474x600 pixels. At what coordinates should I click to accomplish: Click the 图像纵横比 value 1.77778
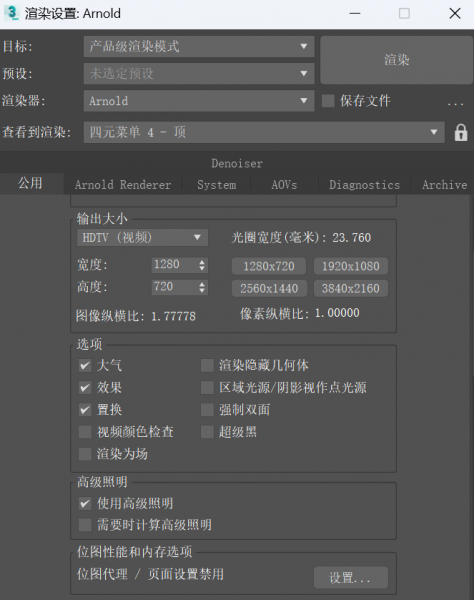[x=173, y=316]
